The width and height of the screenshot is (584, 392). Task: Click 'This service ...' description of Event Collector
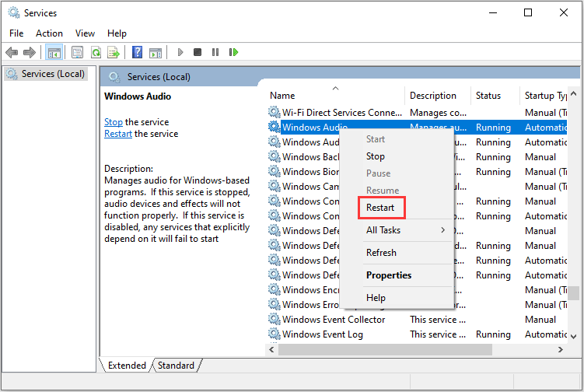tap(438, 320)
